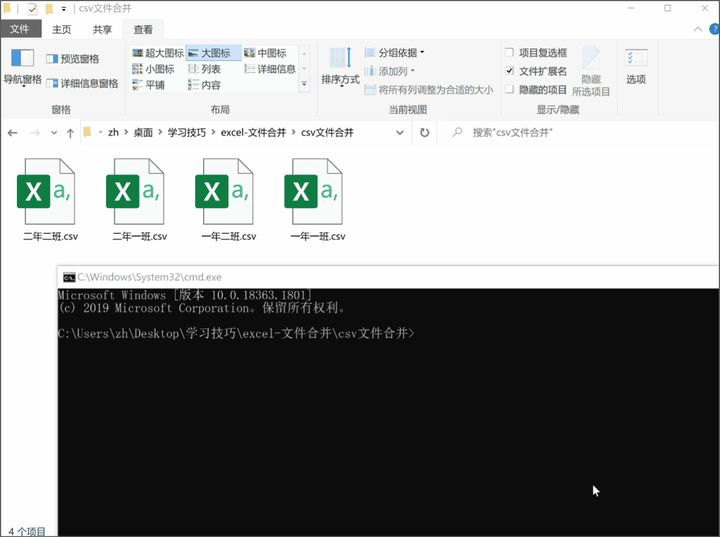720x537 pixels.
Task: Open the Help icon
Action: [x=714, y=29]
